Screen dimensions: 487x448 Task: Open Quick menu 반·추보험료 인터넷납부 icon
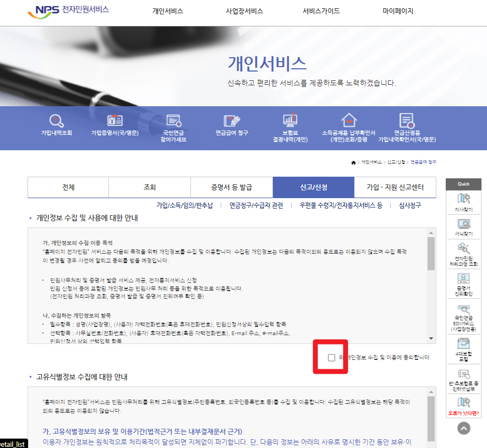[463, 374]
